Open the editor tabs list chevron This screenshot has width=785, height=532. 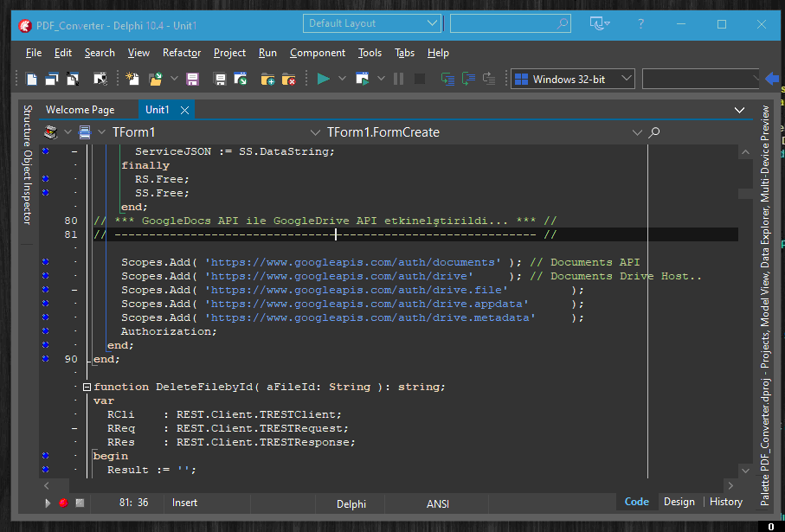click(739, 110)
